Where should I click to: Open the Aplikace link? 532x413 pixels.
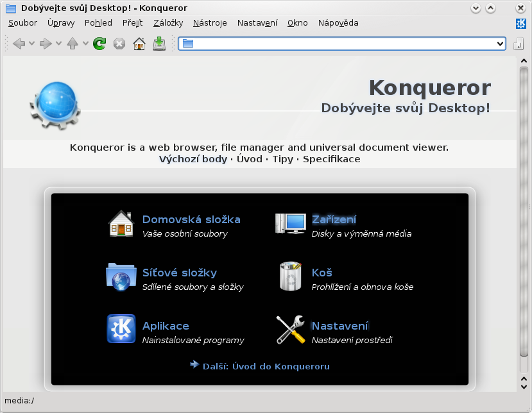point(166,326)
